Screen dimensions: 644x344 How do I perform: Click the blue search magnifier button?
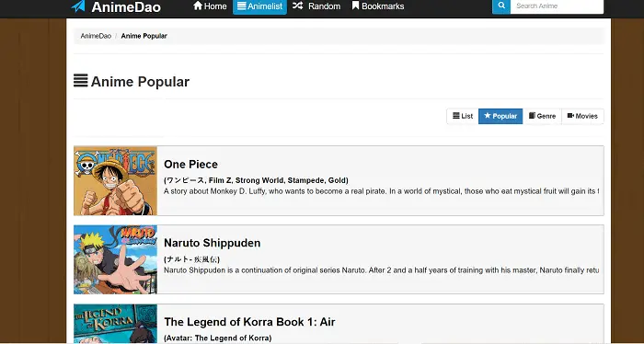(x=501, y=6)
